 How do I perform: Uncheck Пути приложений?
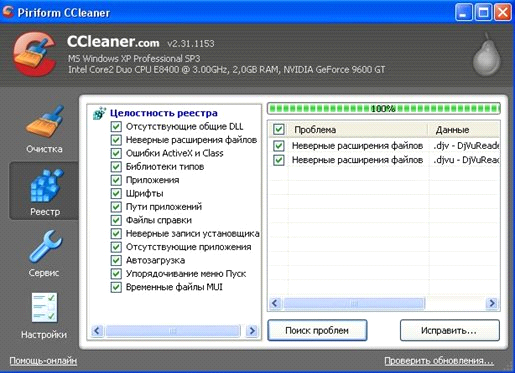[116, 207]
